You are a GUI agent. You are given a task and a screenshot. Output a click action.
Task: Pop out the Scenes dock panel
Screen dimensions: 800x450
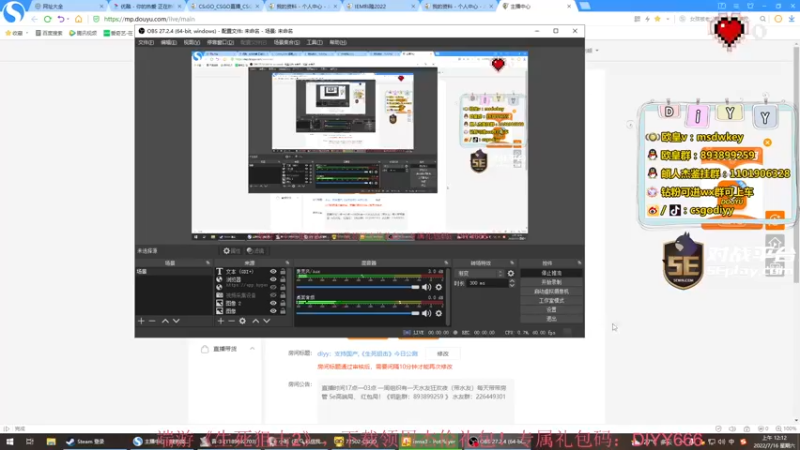pyautogui.click(x=208, y=263)
